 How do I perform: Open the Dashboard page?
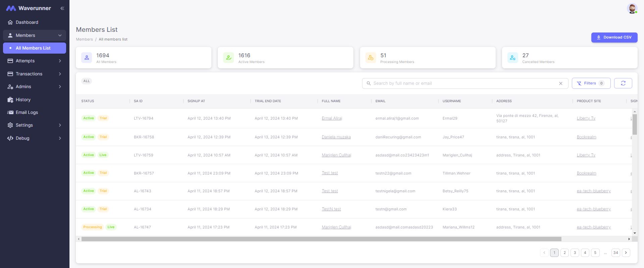coord(27,22)
